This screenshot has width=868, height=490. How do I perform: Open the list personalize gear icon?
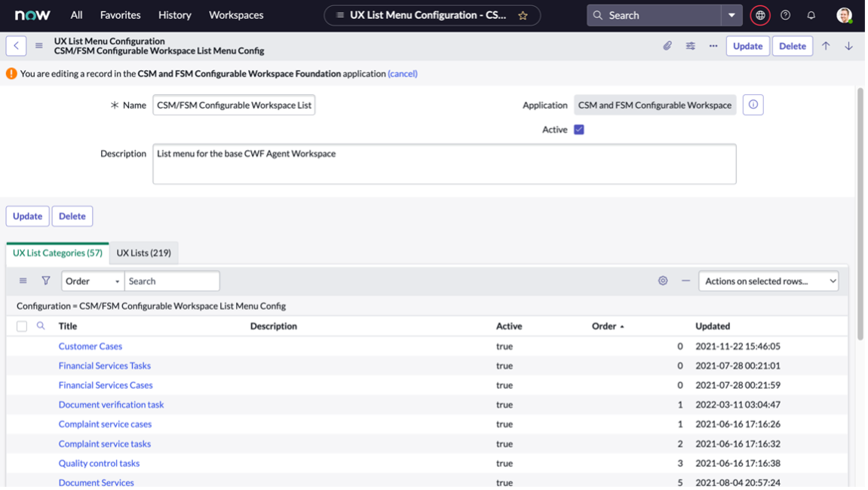(663, 280)
